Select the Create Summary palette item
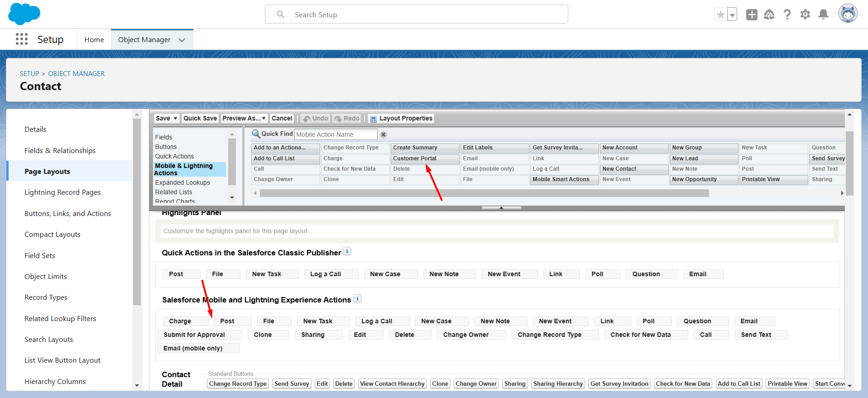Viewport: 868px width, 398px height. 425,148
